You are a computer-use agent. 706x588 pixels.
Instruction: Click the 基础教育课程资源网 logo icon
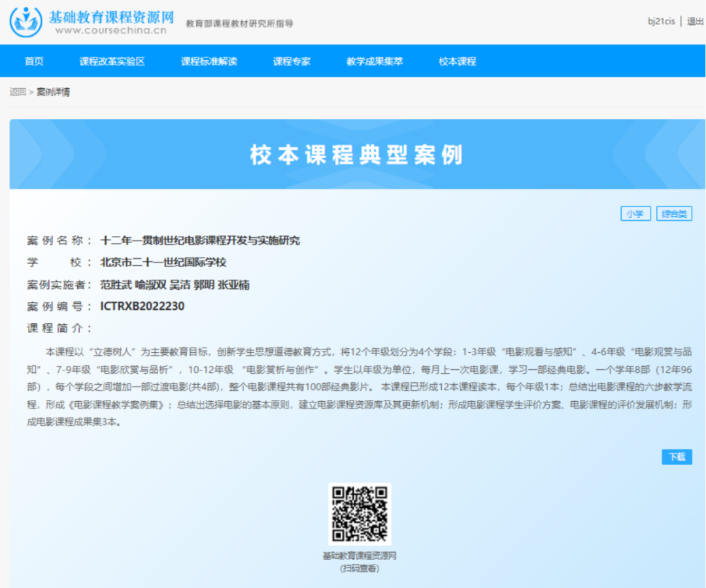point(26,22)
